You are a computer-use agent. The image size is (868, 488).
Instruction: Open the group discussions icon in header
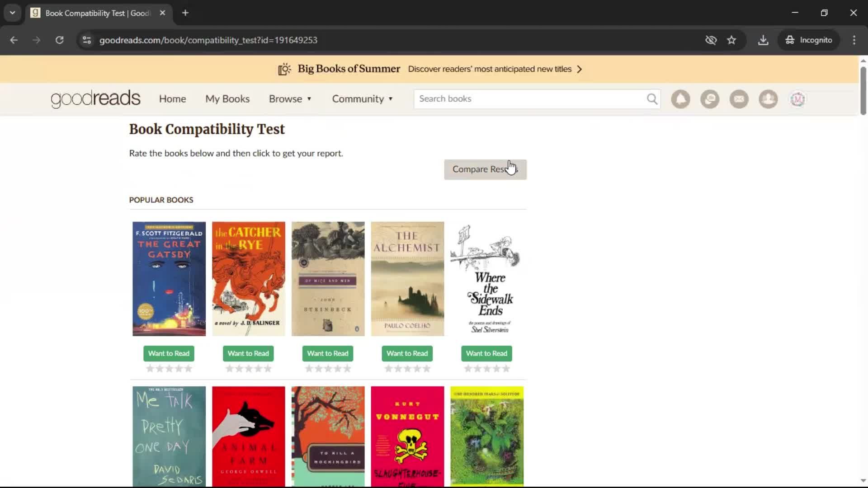click(x=710, y=99)
